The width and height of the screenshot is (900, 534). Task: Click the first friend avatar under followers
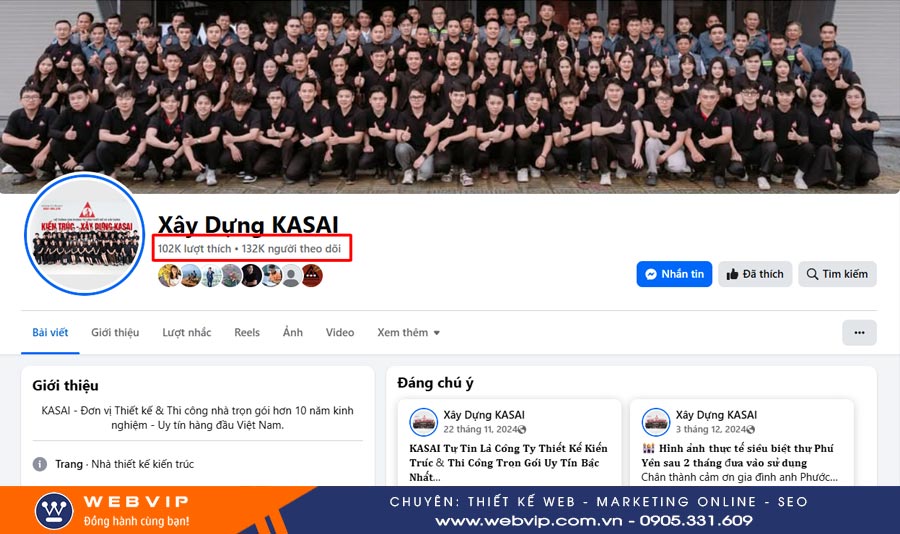point(169,276)
